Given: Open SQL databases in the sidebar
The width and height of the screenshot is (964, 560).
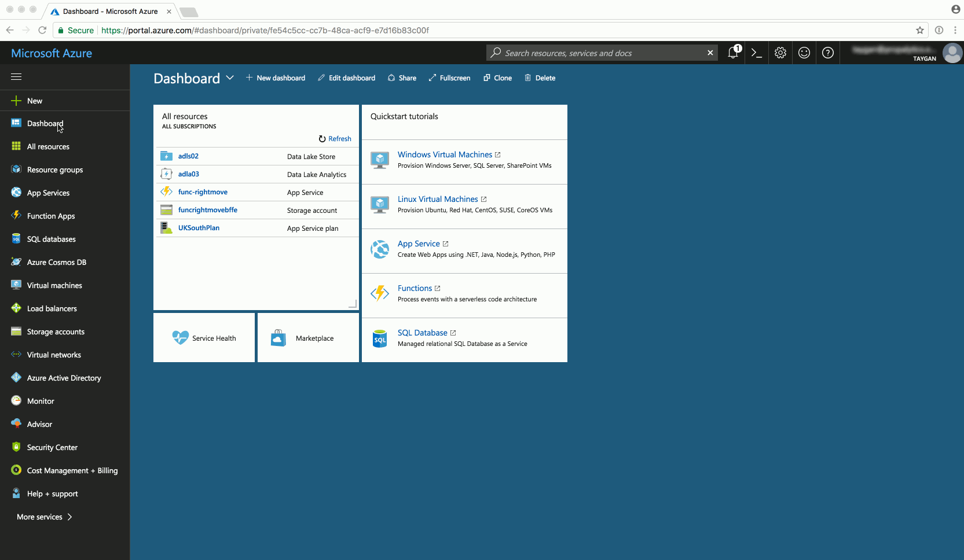Looking at the screenshot, I should pos(65,239).
